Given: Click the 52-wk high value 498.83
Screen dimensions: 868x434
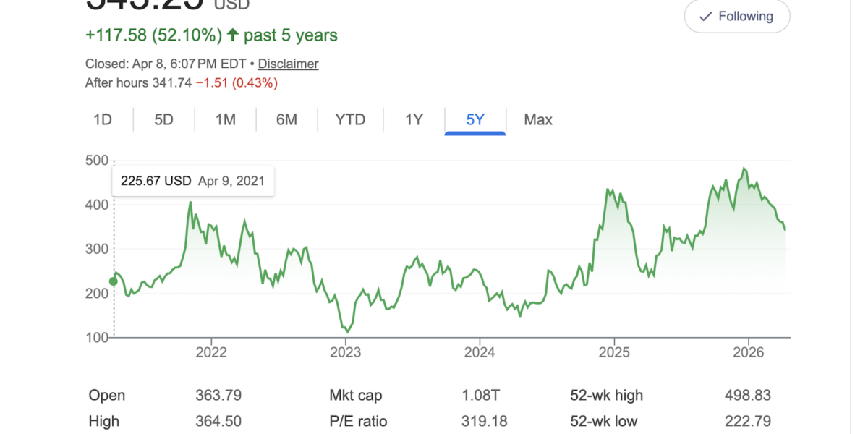Looking at the screenshot, I should [747, 395].
